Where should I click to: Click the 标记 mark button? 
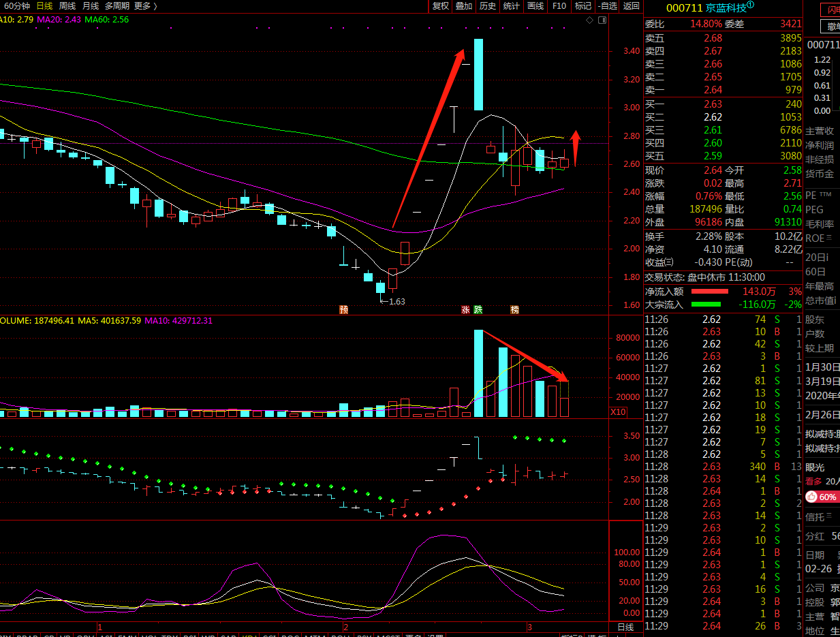[583, 6]
